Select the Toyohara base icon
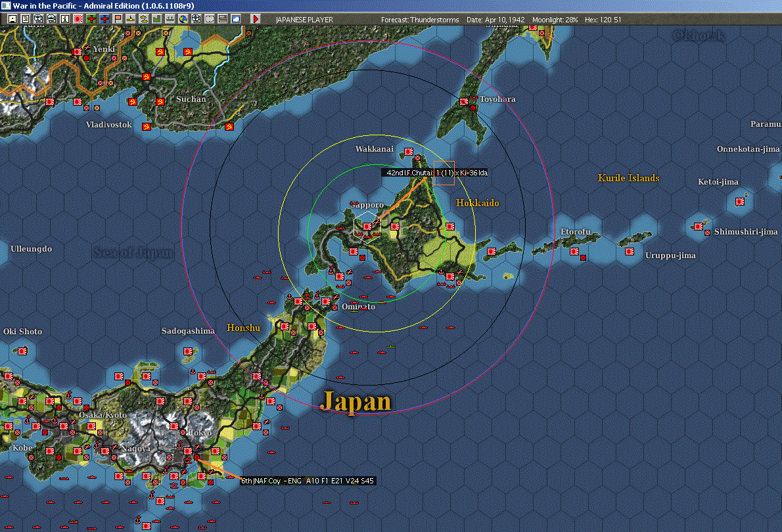 coord(464,102)
